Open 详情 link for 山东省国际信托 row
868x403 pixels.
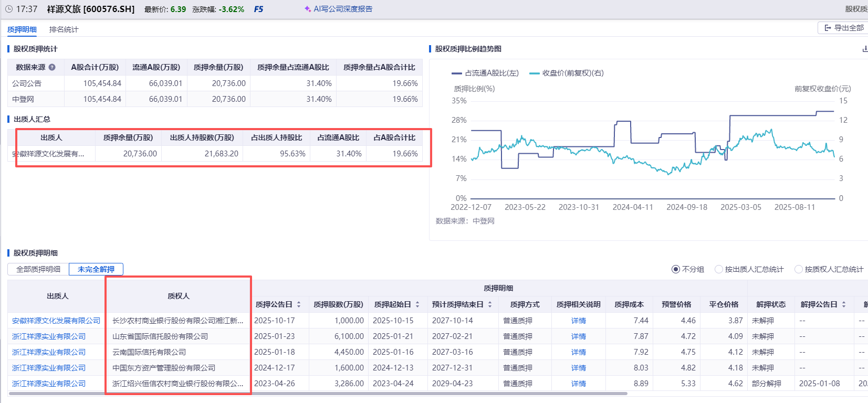pyautogui.click(x=578, y=336)
